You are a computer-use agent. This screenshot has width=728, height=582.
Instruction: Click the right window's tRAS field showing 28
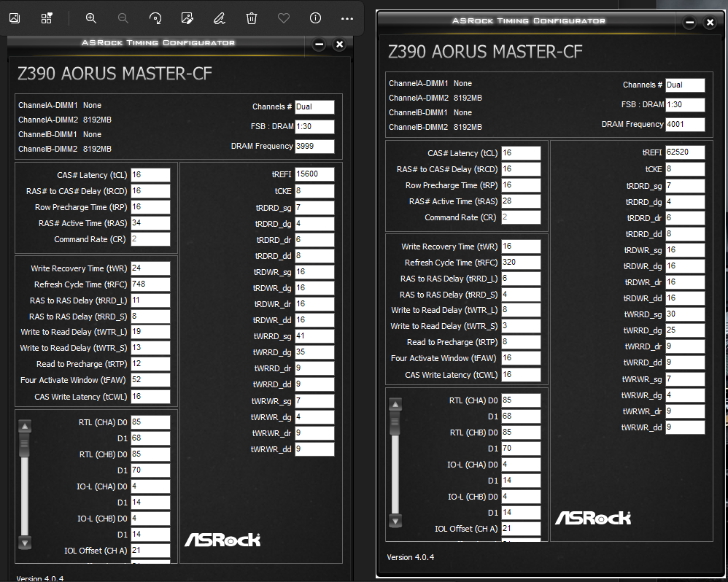click(x=521, y=201)
